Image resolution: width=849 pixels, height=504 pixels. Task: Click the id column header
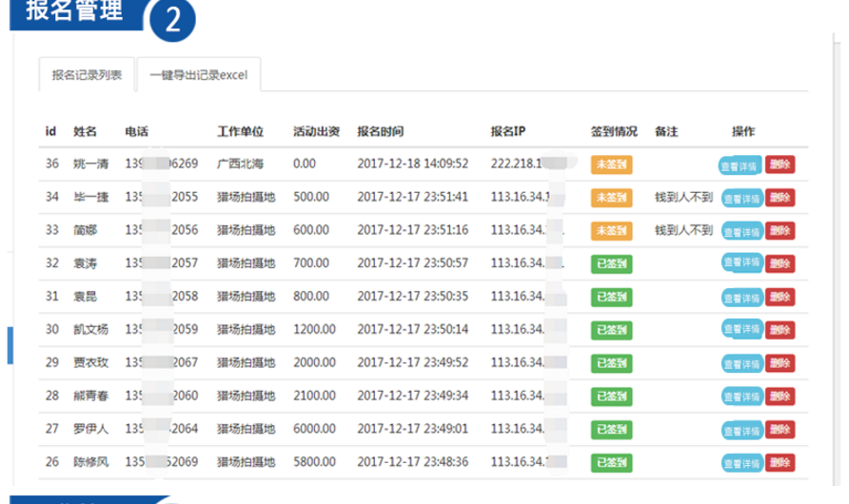pyautogui.click(x=50, y=131)
